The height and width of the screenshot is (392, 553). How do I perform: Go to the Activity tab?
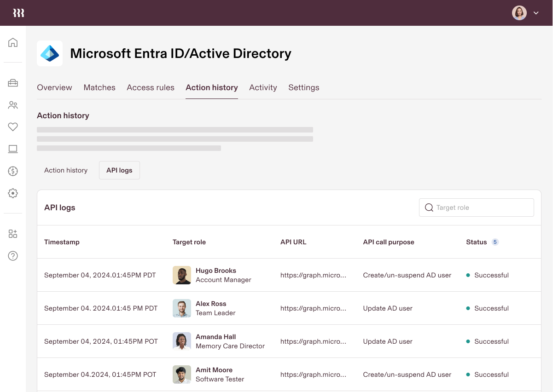pos(263,87)
